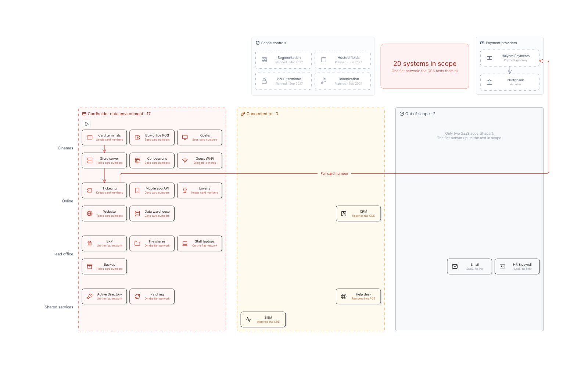Click the Ticketing ticket icon

90,191
